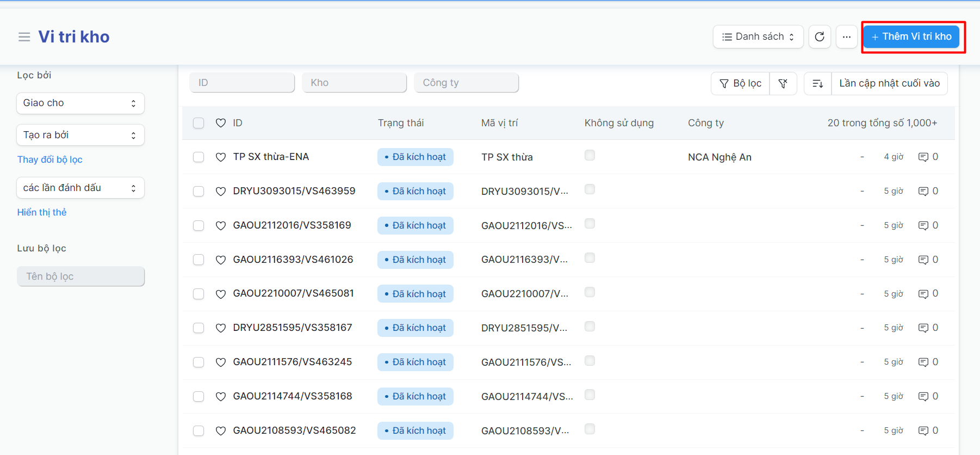Open comments icon on GAOU2112016/VS358169 row
980x455 pixels.
[923, 226]
